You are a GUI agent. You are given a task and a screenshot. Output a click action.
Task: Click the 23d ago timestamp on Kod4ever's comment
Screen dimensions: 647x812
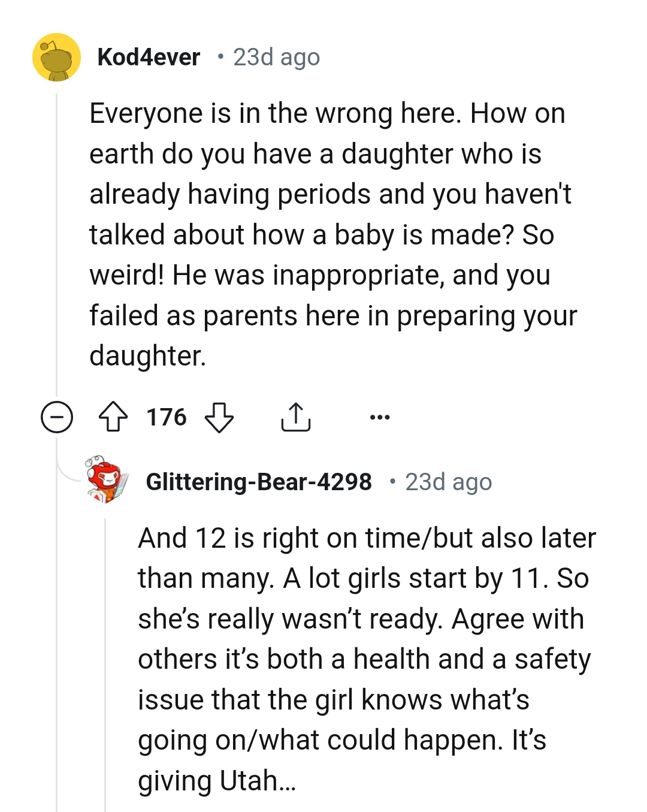tap(276, 58)
